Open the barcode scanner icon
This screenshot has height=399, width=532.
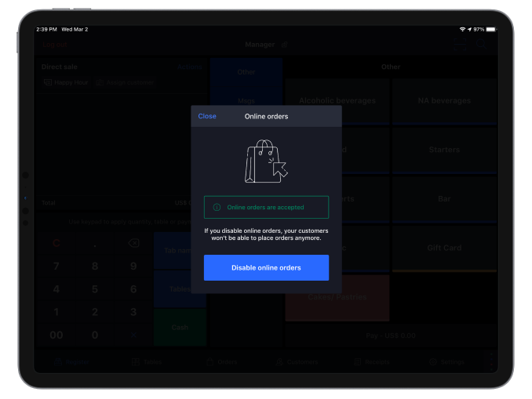[x=460, y=45]
